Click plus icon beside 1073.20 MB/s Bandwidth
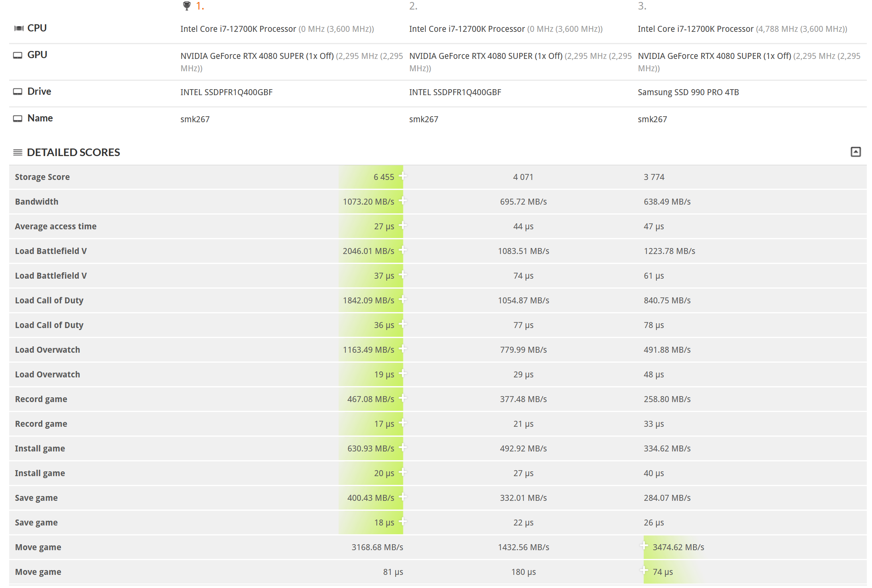This screenshot has width=872, height=588. (x=403, y=200)
